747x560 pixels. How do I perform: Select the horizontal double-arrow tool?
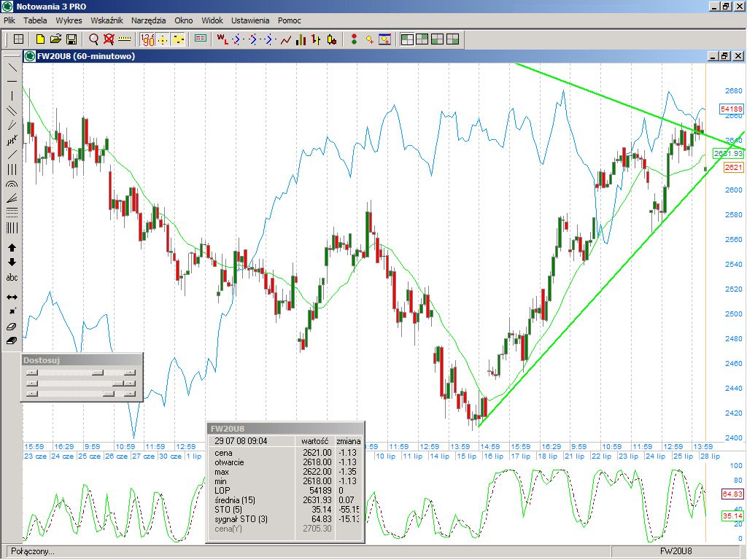point(12,297)
